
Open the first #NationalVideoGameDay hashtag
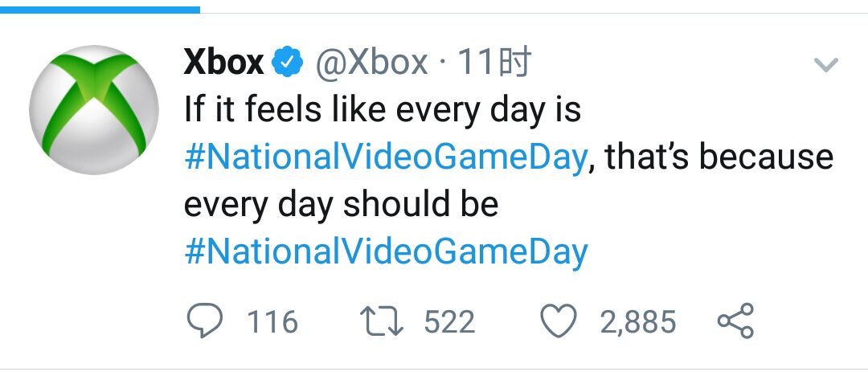(385, 157)
